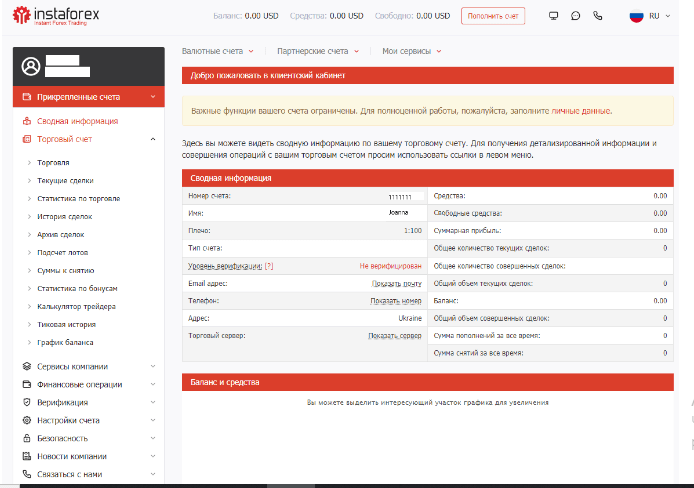The image size is (694, 488).
Task: Click the Показать сервер link
Action: pos(395,336)
